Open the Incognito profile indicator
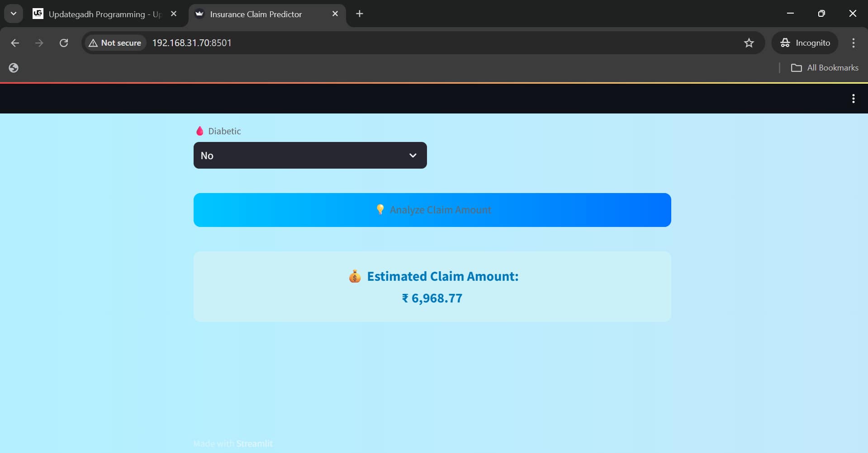This screenshot has width=868, height=453. 806,42
